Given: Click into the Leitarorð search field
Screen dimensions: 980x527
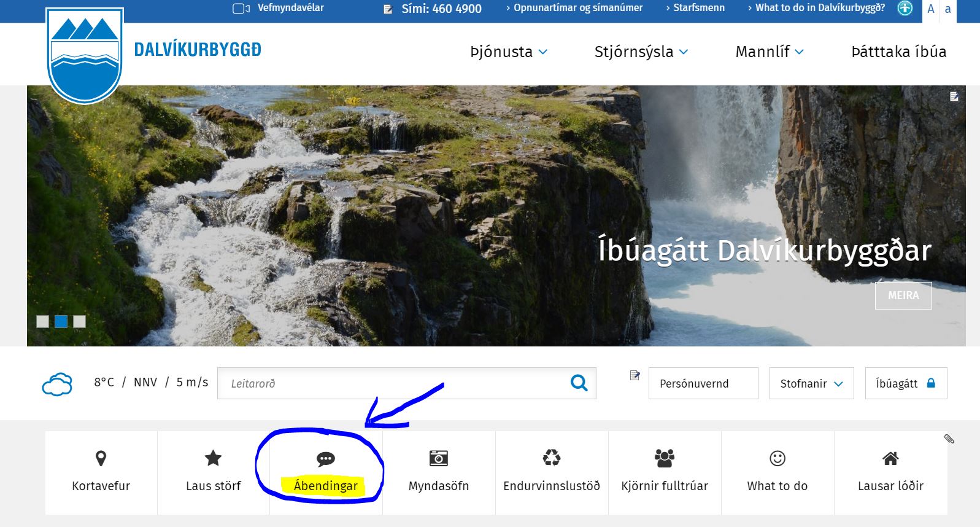Looking at the screenshot, I should 393,384.
